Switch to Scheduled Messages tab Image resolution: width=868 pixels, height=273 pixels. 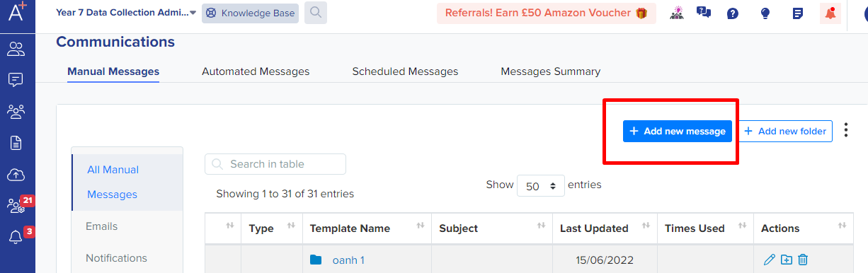click(405, 71)
